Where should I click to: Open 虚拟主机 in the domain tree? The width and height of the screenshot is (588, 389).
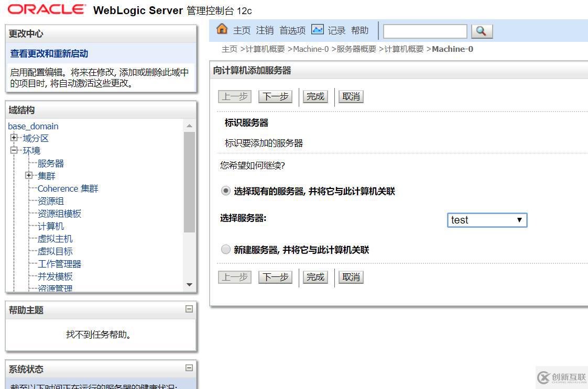click(55, 239)
